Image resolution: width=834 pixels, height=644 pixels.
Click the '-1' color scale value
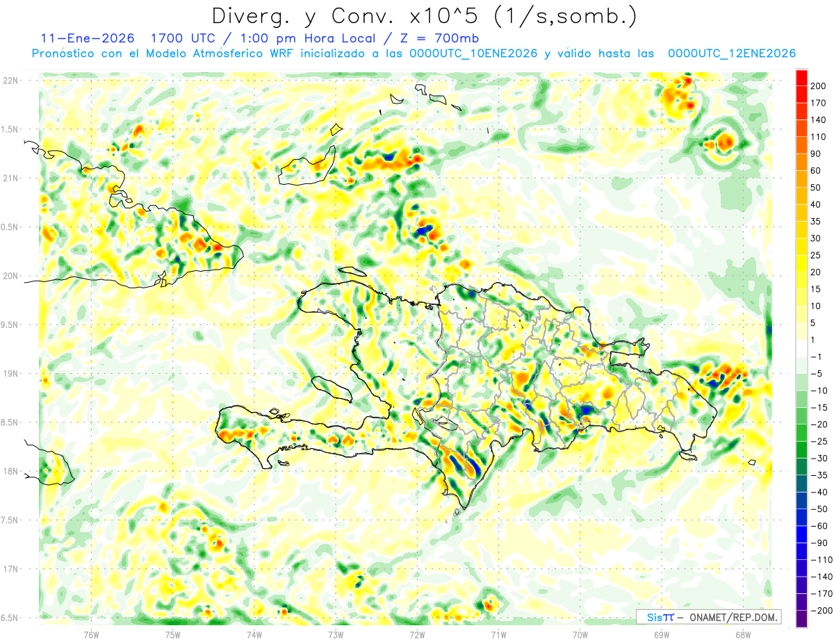tap(816, 356)
